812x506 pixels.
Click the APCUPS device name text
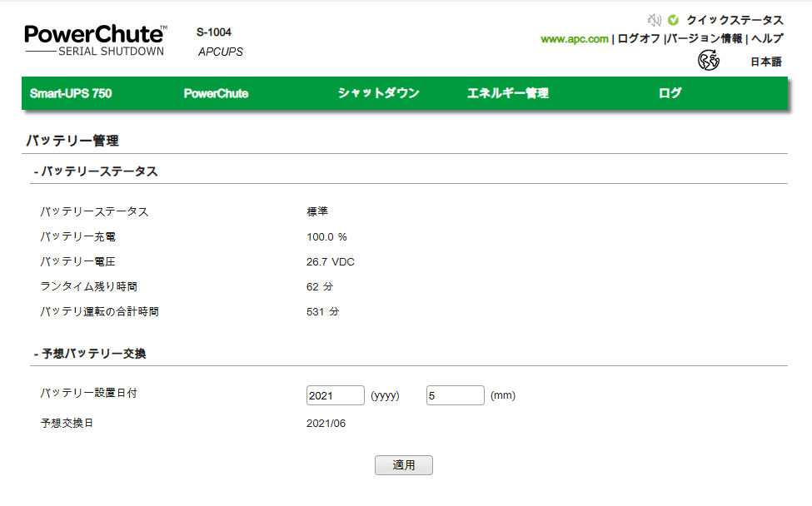[221, 52]
